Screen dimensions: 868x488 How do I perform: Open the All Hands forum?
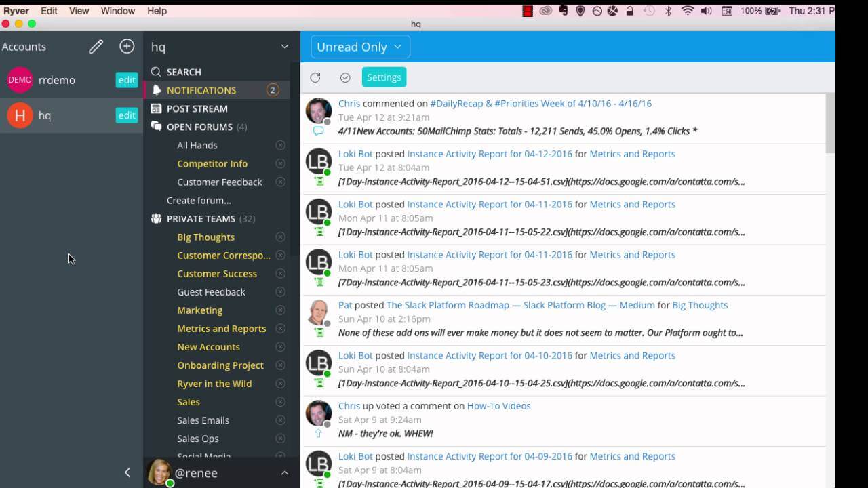[197, 145]
